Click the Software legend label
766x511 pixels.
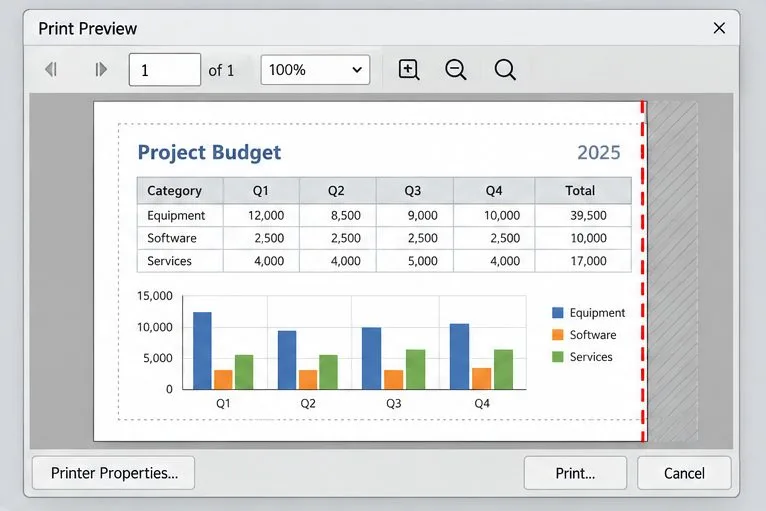click(x=593, y=335)
